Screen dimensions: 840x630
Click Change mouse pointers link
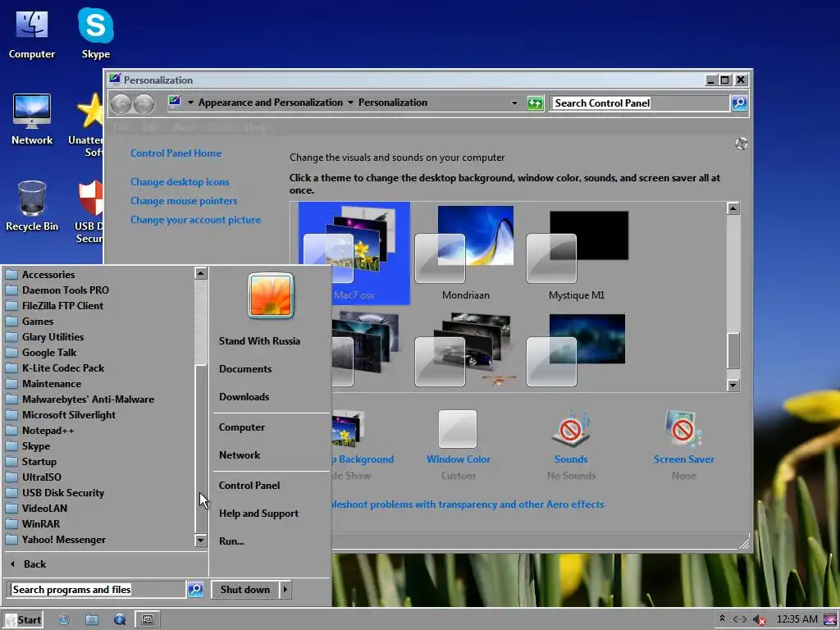click(x=184, y=201)
